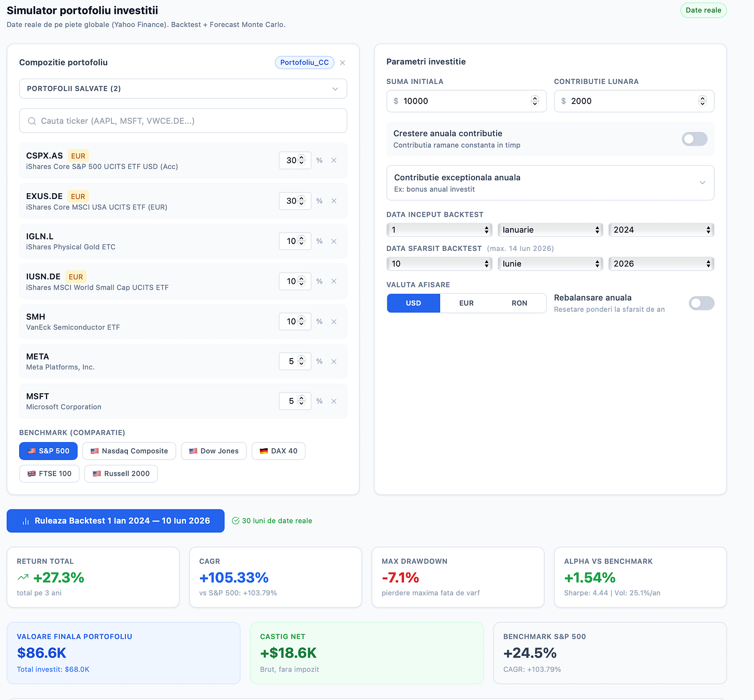The height and width of the screenshot is (700, 754).
Task: Choose DAX 40 benchmark button
Action: coord(278,451)
